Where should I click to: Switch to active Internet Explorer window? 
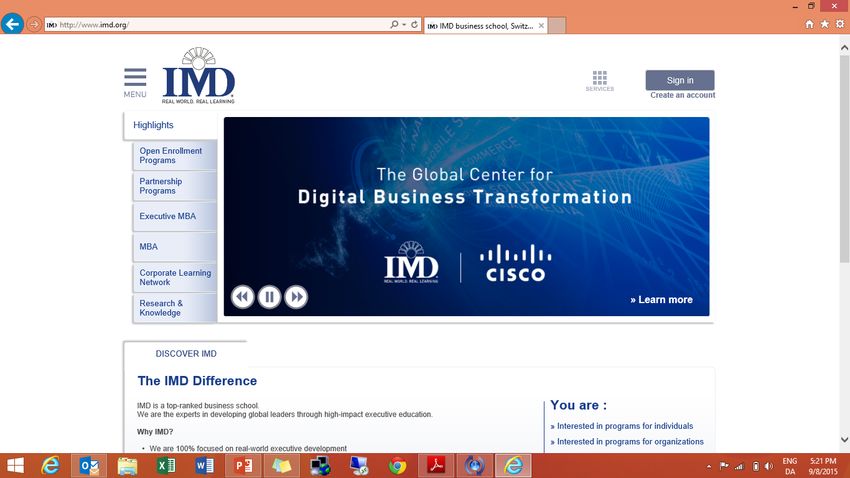pos(513,466)
